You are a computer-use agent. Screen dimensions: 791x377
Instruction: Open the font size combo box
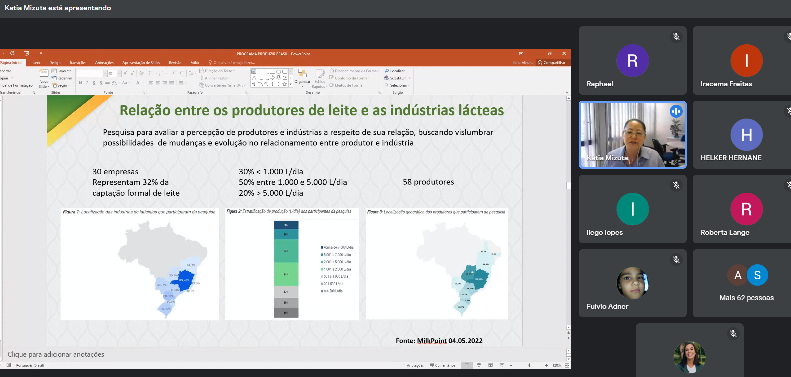115,74
